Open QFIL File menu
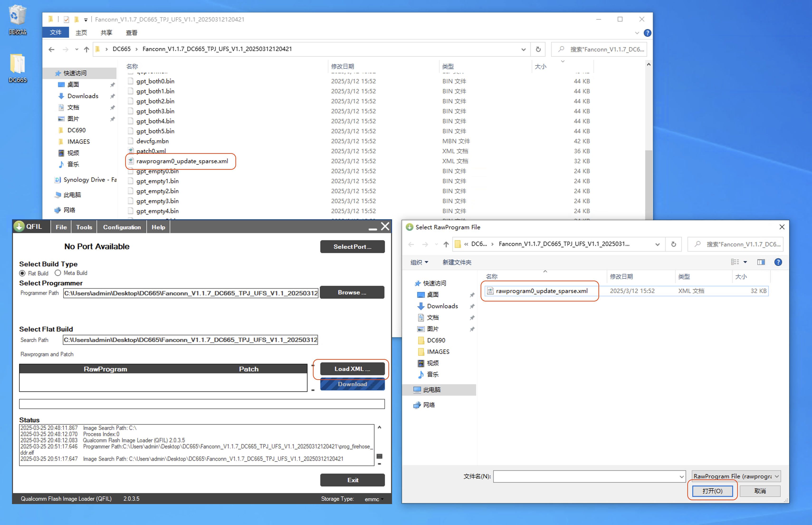Image resolution: width=812 pixels, height=525 pixels. [x=61, y=227]
